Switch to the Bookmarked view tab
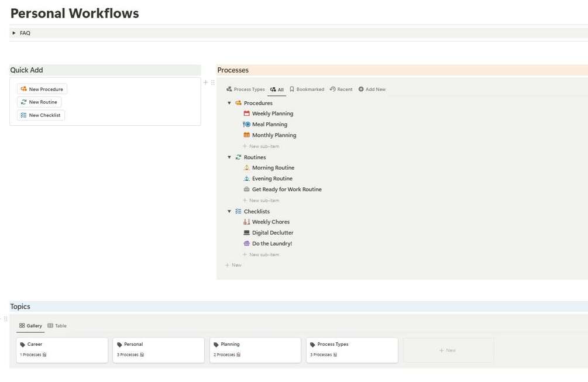 click(307, 90)
